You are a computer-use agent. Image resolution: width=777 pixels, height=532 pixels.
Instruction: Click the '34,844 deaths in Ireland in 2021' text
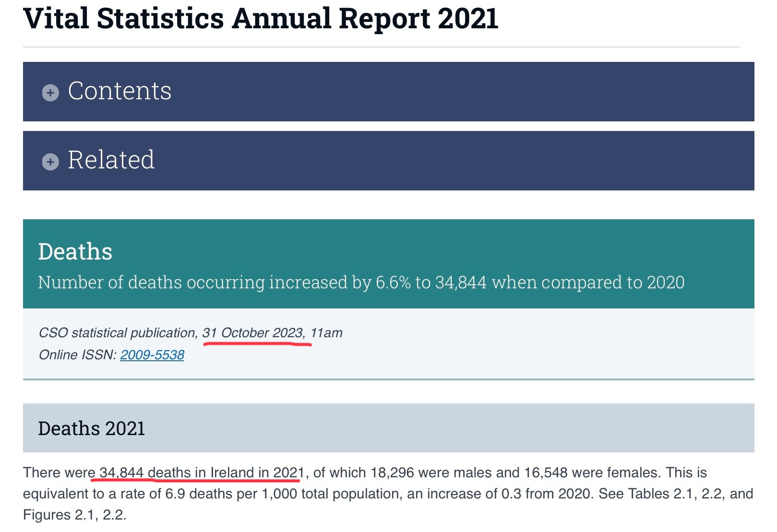tap(202, 473)
